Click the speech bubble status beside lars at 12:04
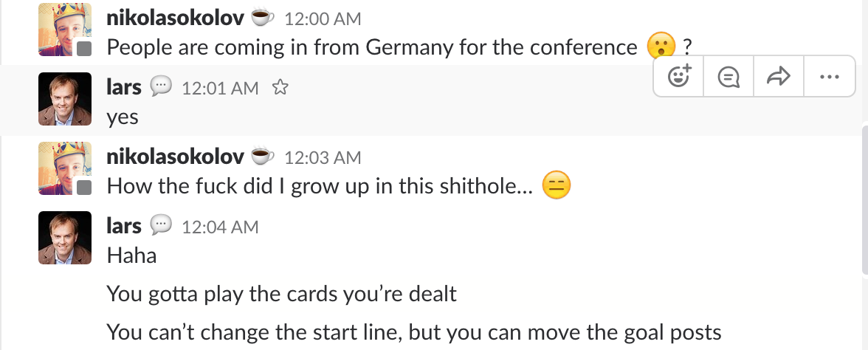This screenshot has width=868, height=350. [x=161, y=226]
